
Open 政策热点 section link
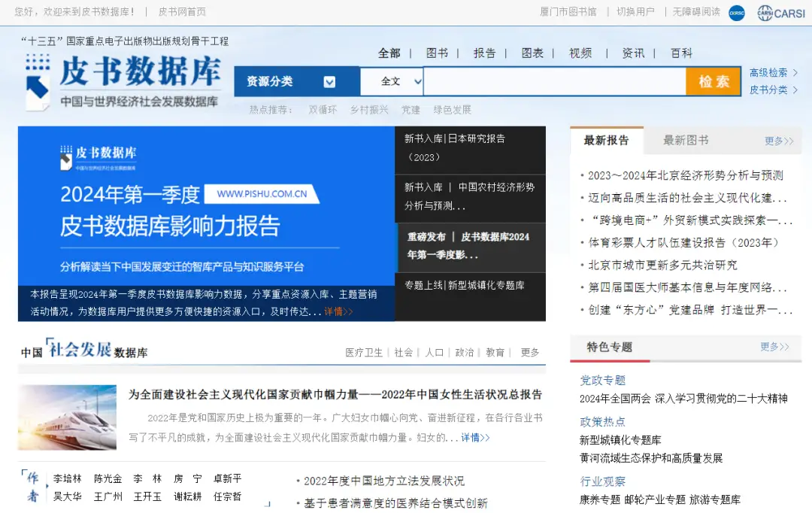tap(603, 422)
